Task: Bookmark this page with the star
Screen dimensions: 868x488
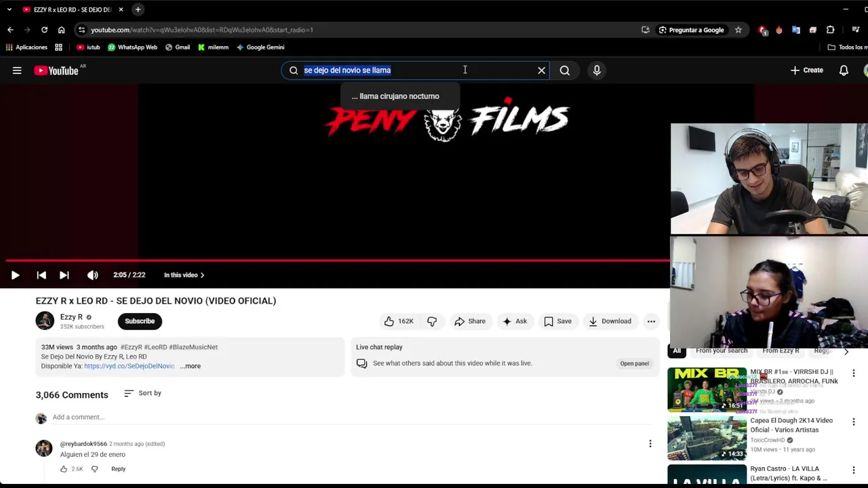Action: [738, 30]
